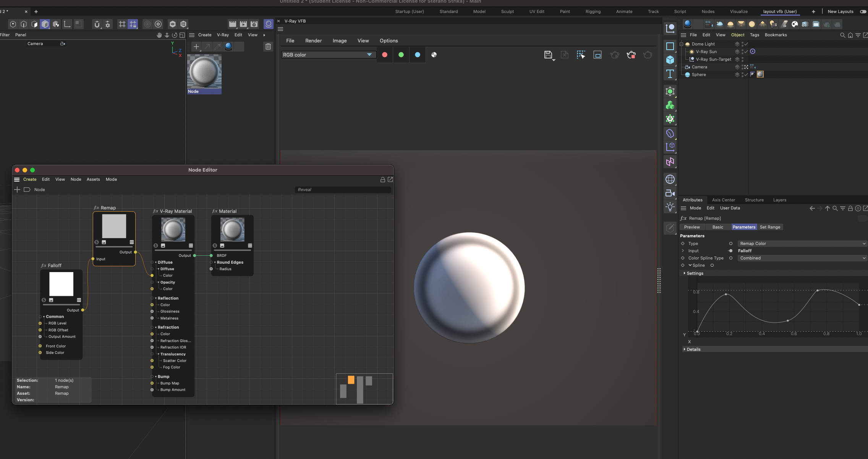868x459 pixels.
Task: Toggle Dome Light enabled checkmark
Action: tap(746, 44)
